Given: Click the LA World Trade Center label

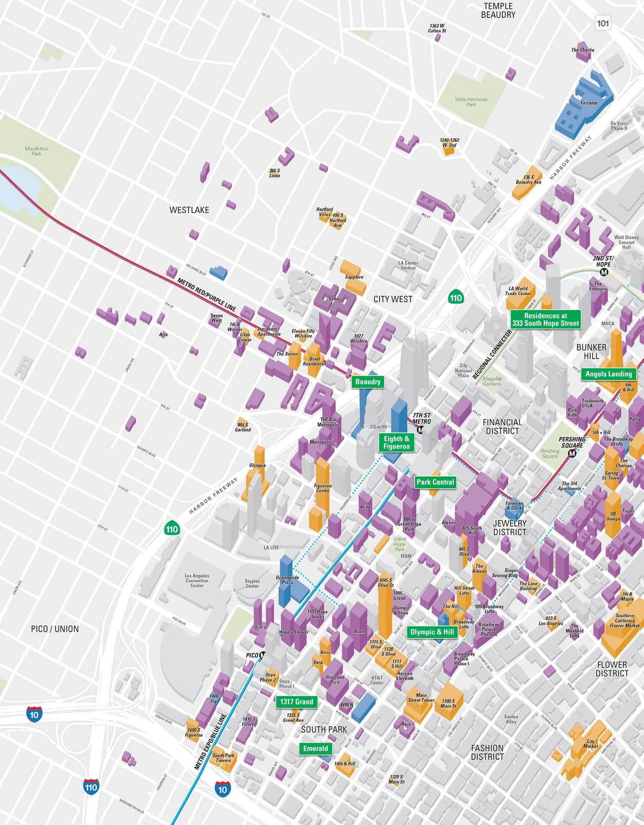Looking at the screenshot, I should 519,291.
